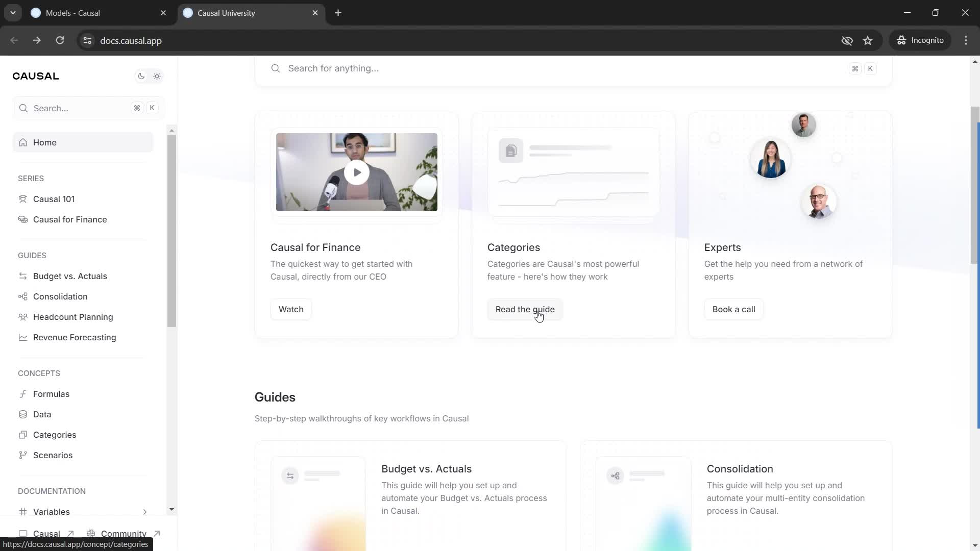Focus the Search for anything field

(573, 68)
